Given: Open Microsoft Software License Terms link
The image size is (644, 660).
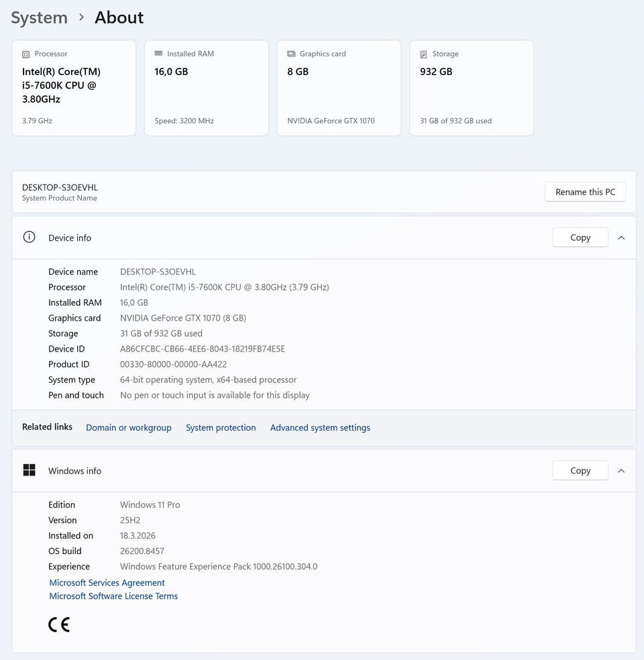Looking at the screenshot, I should tap(113, 596).
